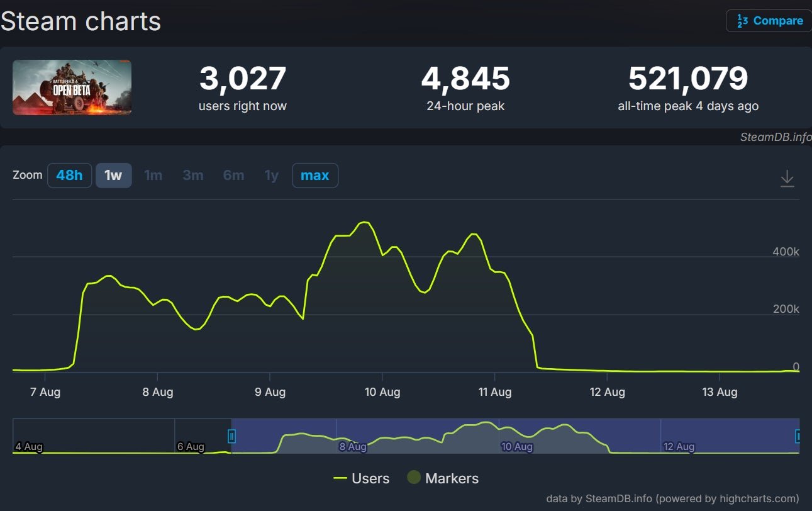
Task: Click the Compare button
Action: 768,21
